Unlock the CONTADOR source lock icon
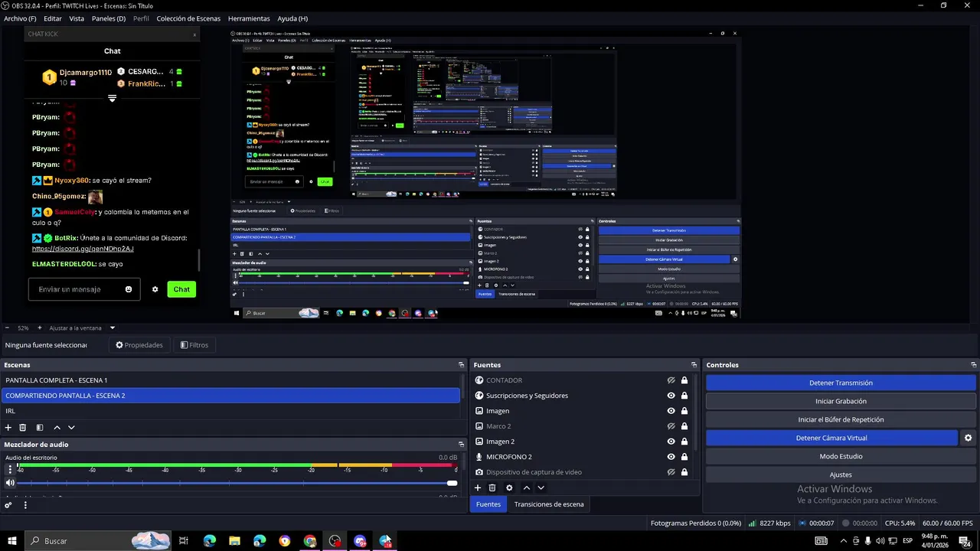This screenshot has width=980, height=551. tap(684, 380)
